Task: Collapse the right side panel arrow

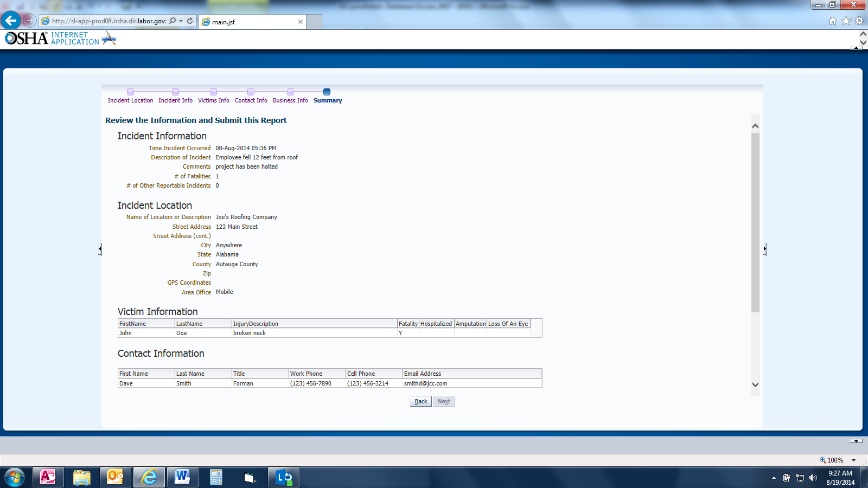Action: (x=764, y=249)
